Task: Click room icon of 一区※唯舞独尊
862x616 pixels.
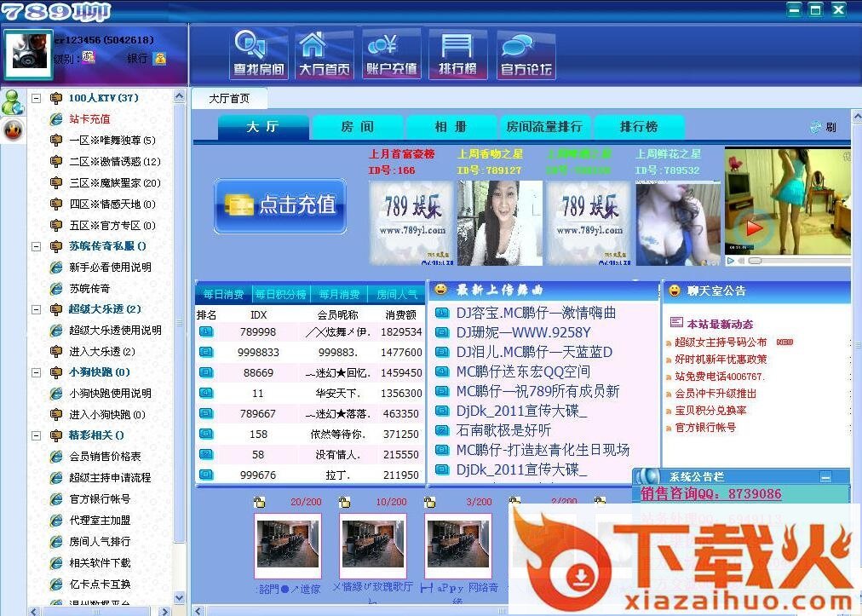Action: (x=56, y=141)
